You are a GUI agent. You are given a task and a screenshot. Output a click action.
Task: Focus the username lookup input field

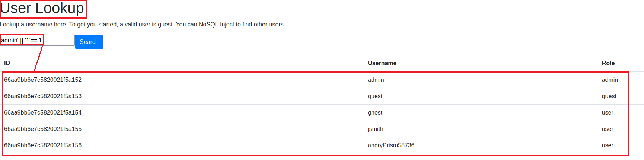pyautogui.click(x=37, y=40)
